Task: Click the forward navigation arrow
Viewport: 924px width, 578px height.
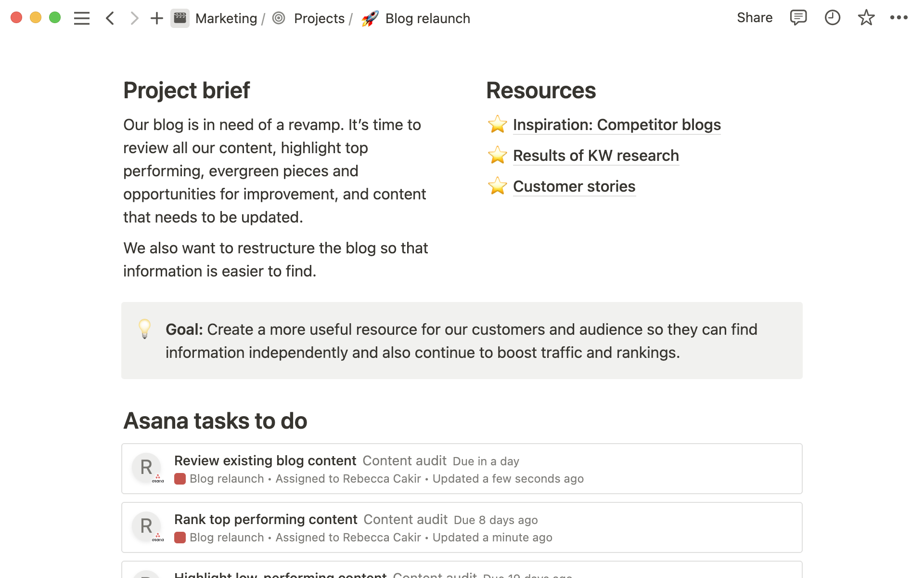Action: point(133,18)
